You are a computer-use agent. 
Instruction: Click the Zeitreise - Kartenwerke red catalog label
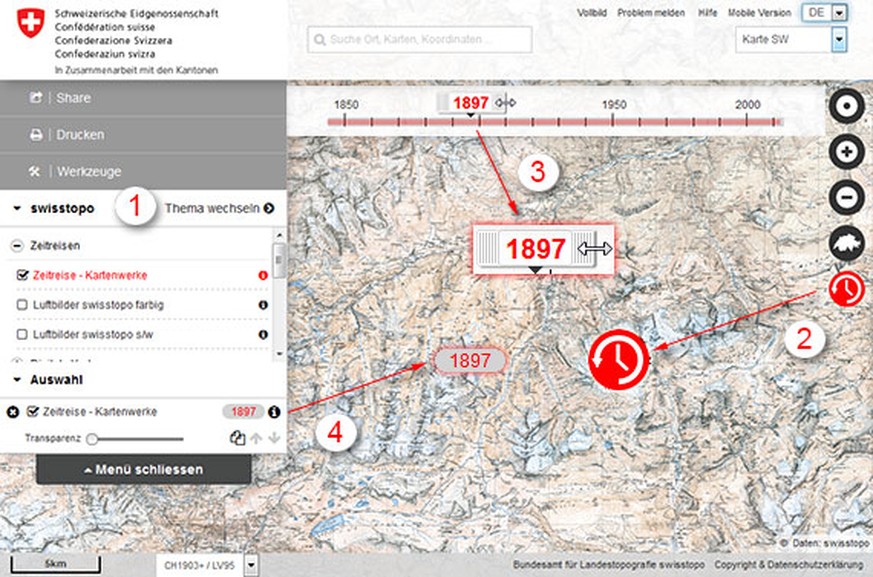coord(90,275)
